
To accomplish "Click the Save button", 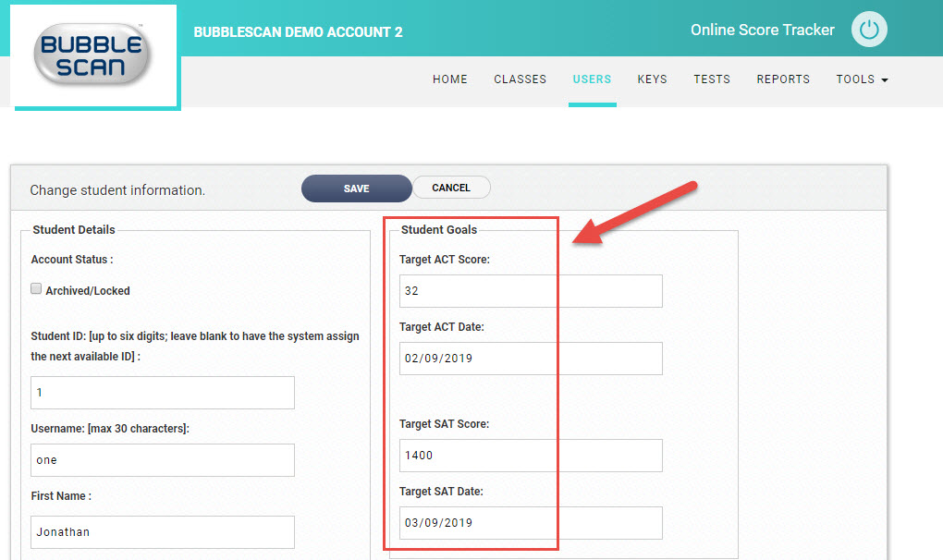I will 357,189.
